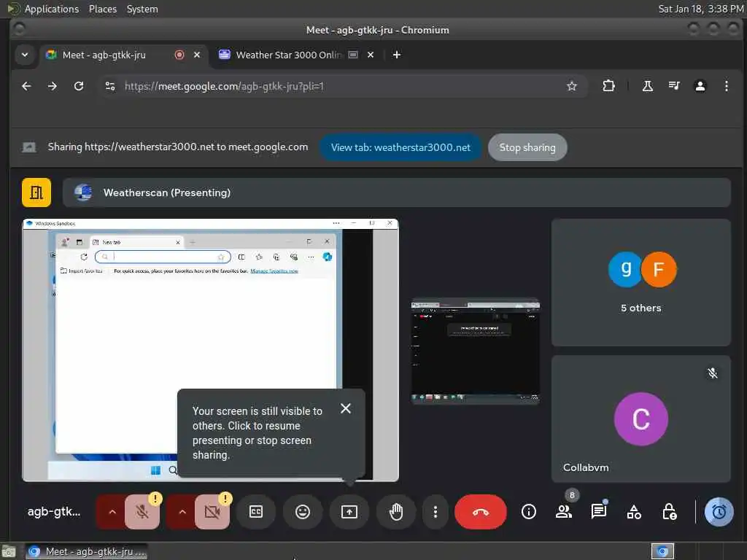Image resolution: width=747 pixels, height=560 pixels.
Task: Click the date and time clock
Action: (x=701, y=9)
